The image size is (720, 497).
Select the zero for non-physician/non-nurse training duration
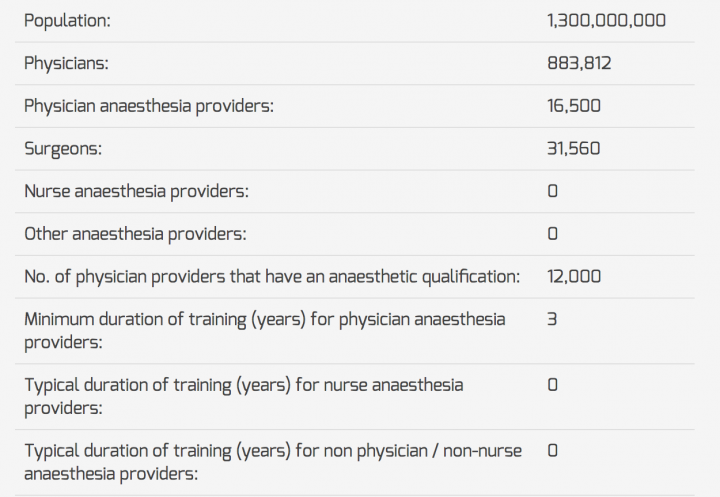click(553, 451)
